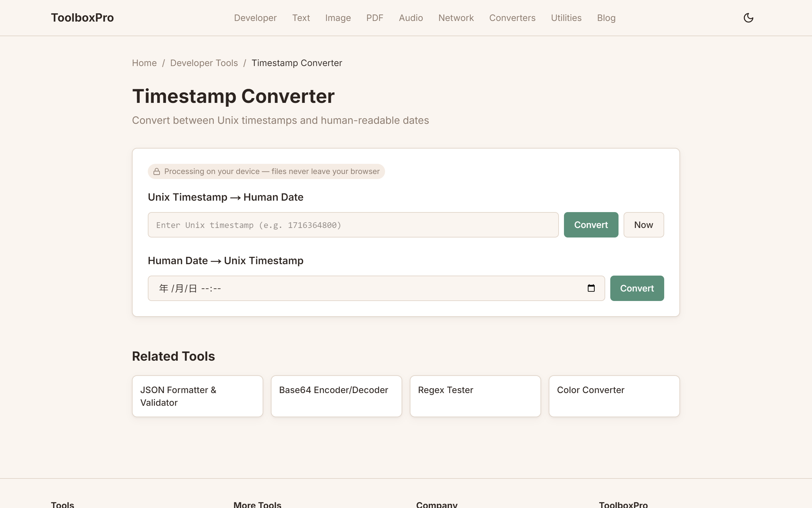Click the 'Processing on your device' notice

point(266,171)
